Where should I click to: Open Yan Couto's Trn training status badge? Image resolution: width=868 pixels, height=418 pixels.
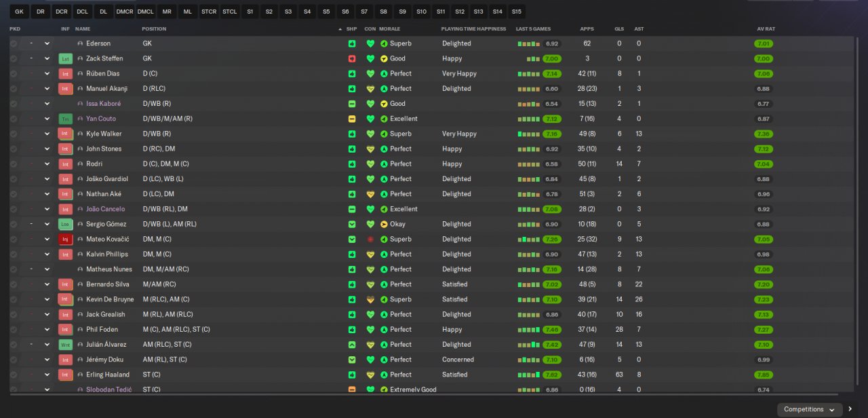tap(66, 119)
